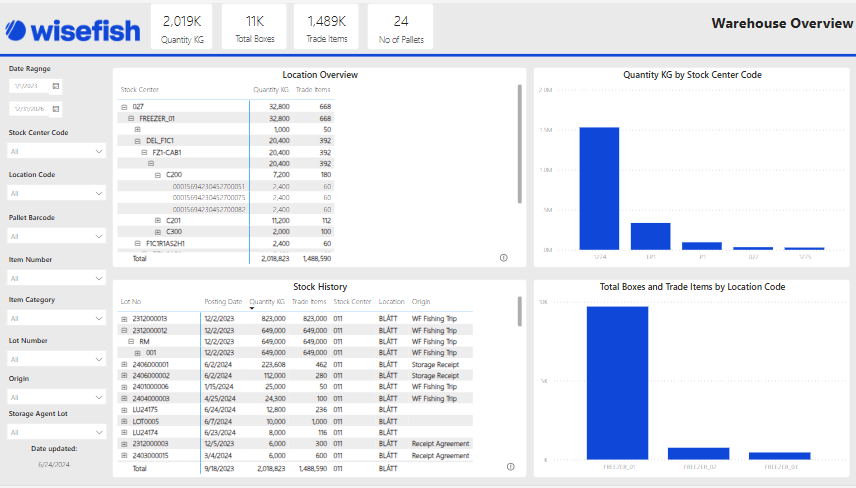Open the start date calendar picker
The width and height of the screenshot is (856, 488).
pyautogui.click(x=56, y=87)
